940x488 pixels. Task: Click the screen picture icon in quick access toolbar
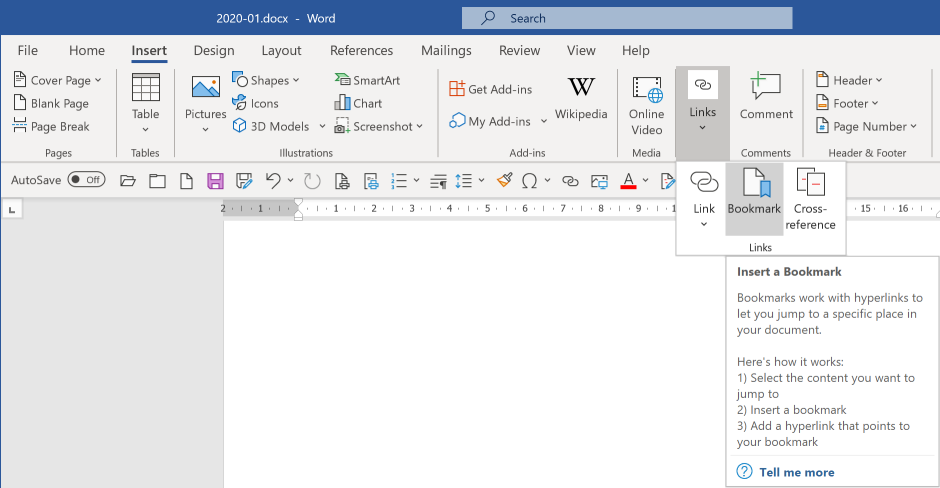pos(599,180)
